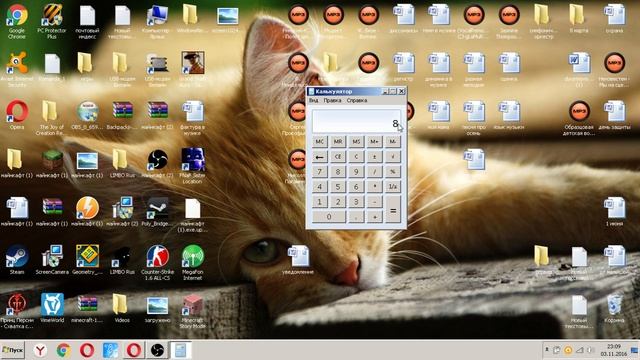Switch to OBS in the taskbar
Screen dimensions: 640x360
click(157, 350)
